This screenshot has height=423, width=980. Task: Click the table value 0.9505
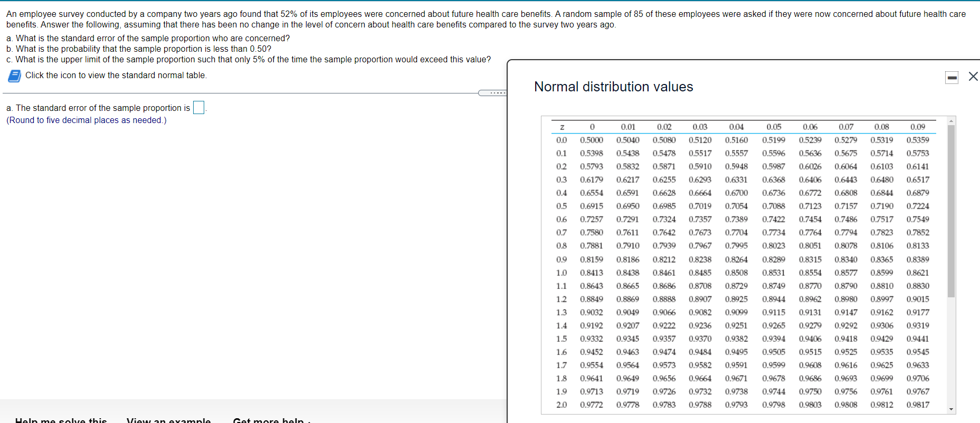click(774, 352)
